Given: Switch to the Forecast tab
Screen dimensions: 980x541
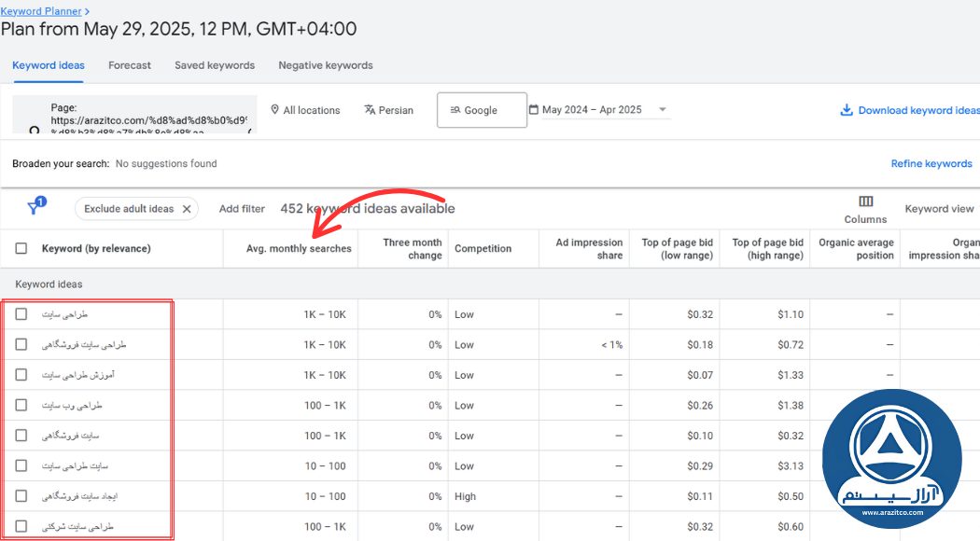Looking at the screenshot, I should pos(130,65).
